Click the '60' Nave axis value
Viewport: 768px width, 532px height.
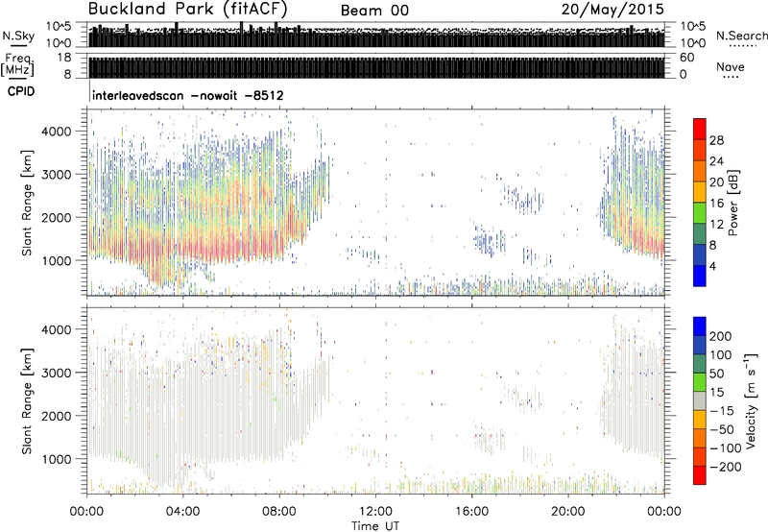(686, 58)
